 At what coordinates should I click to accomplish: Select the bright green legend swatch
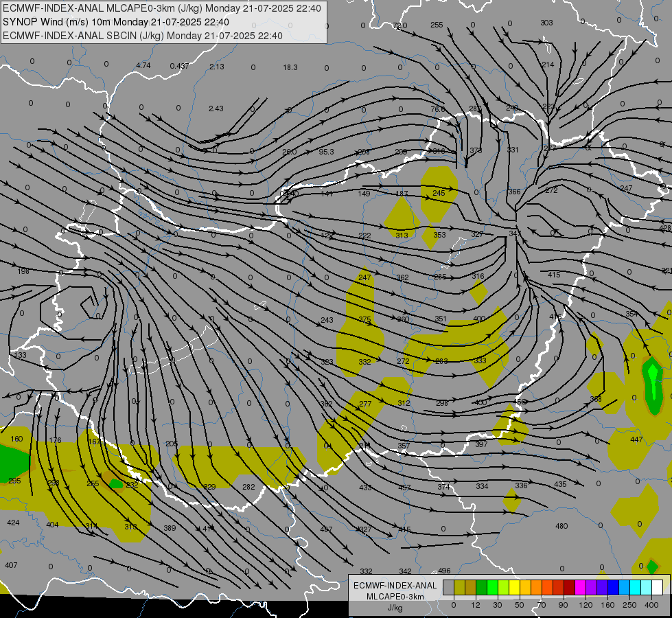492,587
